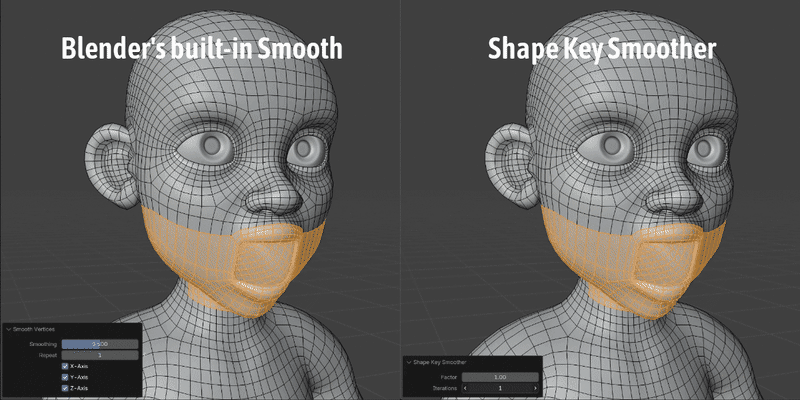Image resolution: width=800 pixels, height=400 pixels.
Task: Adjust the Smoothing slider value
Action: (x=100, y=344)
